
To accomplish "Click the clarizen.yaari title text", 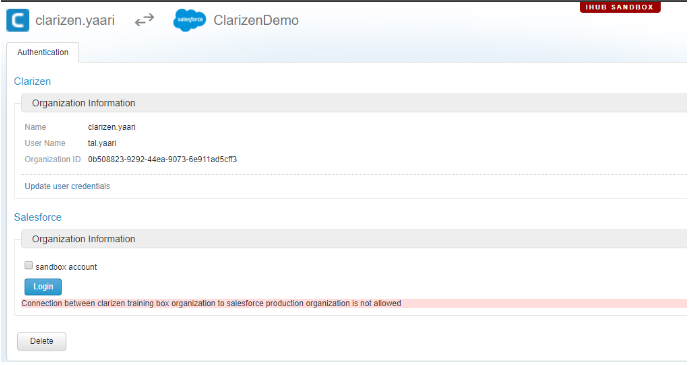I will click(x=75, y=20).
